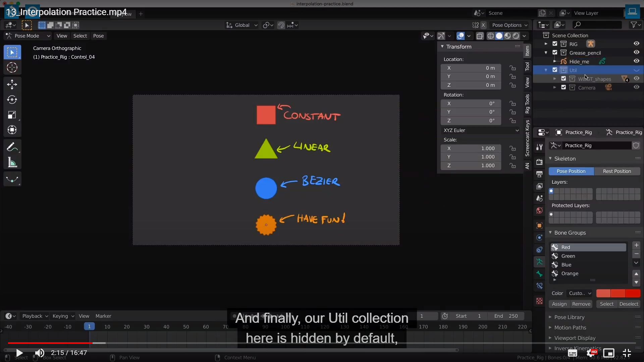Click the red bone group color swatch
644x362 pixels.
pos(603,293)
